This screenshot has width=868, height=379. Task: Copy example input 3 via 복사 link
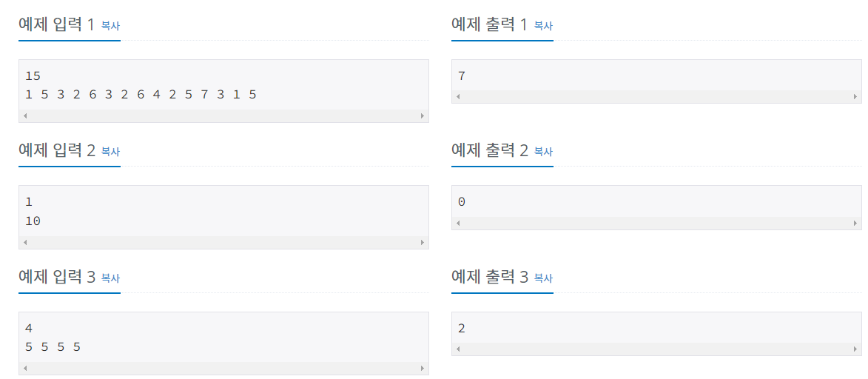(x=111, y=278)
